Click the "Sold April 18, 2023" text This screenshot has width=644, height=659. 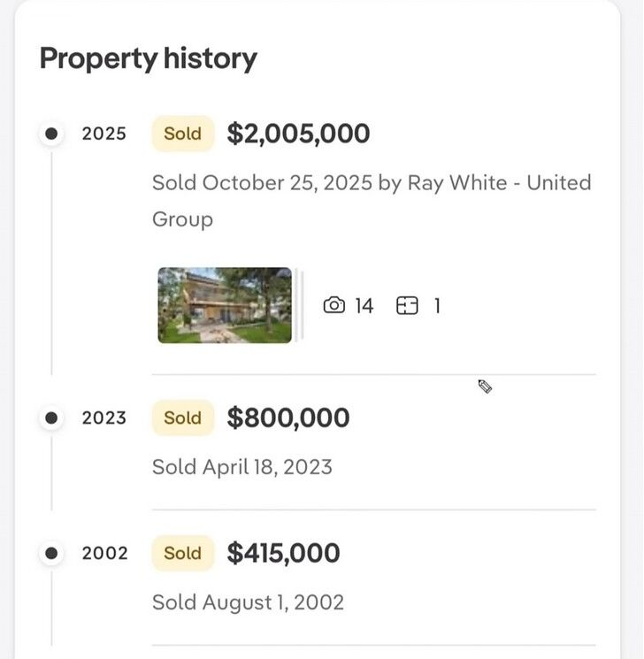[x=241, y=467]
